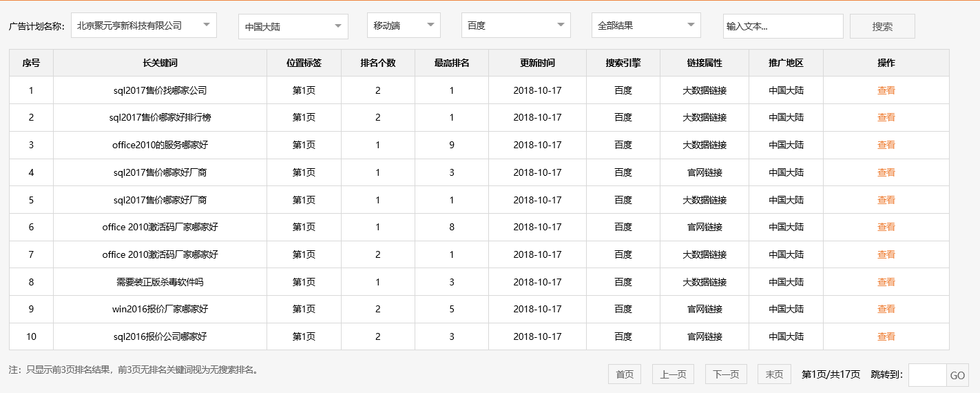Go to 首页 first page

[625, 374]
